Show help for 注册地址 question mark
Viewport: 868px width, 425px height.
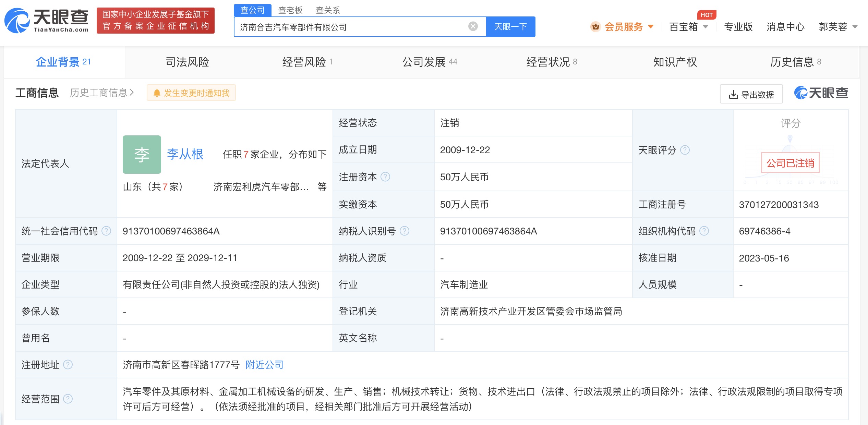[68, 365]
